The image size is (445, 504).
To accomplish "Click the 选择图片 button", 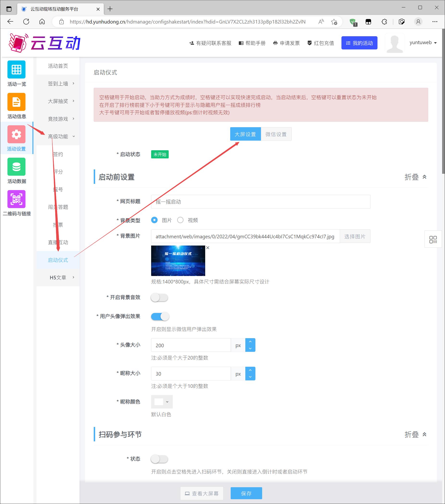I will (355, 236).
